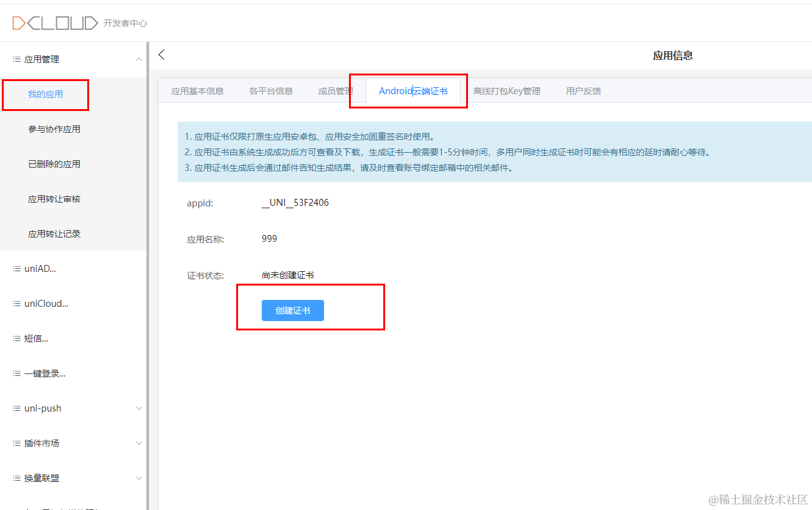Click the appid value __UNI__53F2406
This screenshot has width=812, height=510.
coord(295,203)
